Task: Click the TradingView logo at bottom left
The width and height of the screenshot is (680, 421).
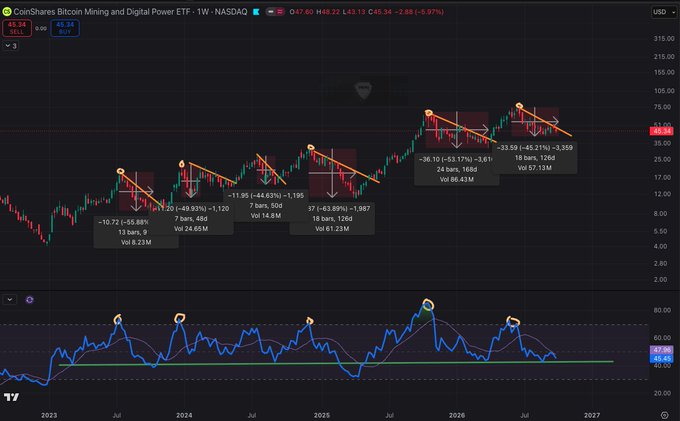Action: 11,397
